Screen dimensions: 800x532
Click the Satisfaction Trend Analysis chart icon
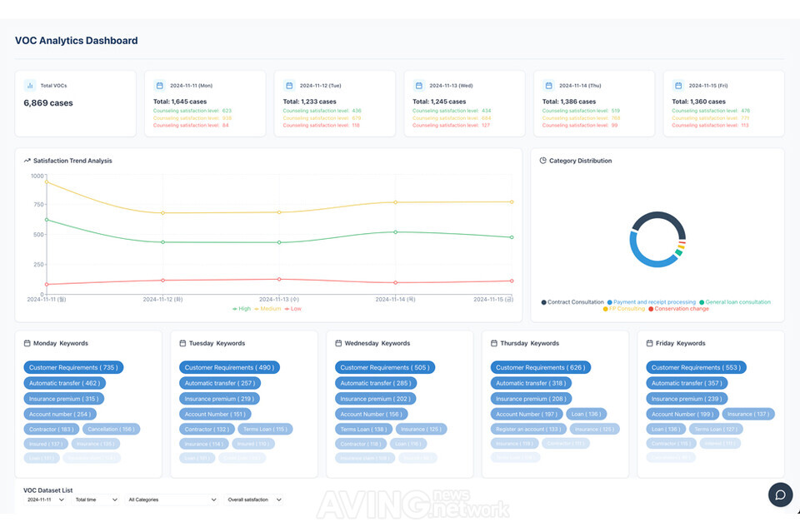pyautogui.click(x=27, y=161)
